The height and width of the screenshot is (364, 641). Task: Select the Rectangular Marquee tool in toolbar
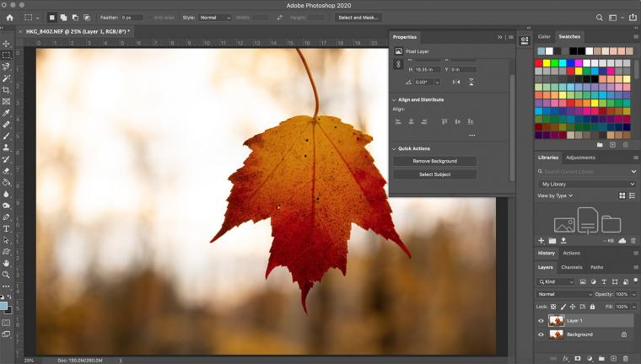tap(6, 55)
